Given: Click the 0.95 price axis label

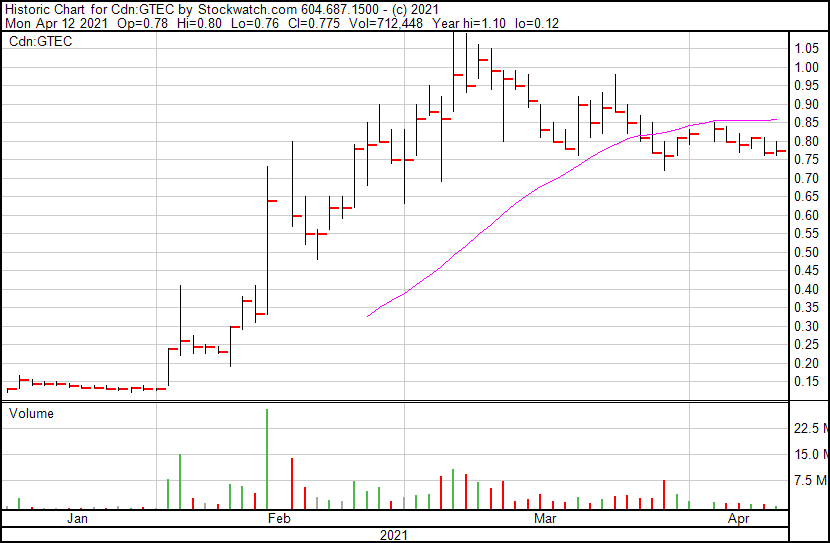Looking at the screenshot, I should click(x=807, y=86).
